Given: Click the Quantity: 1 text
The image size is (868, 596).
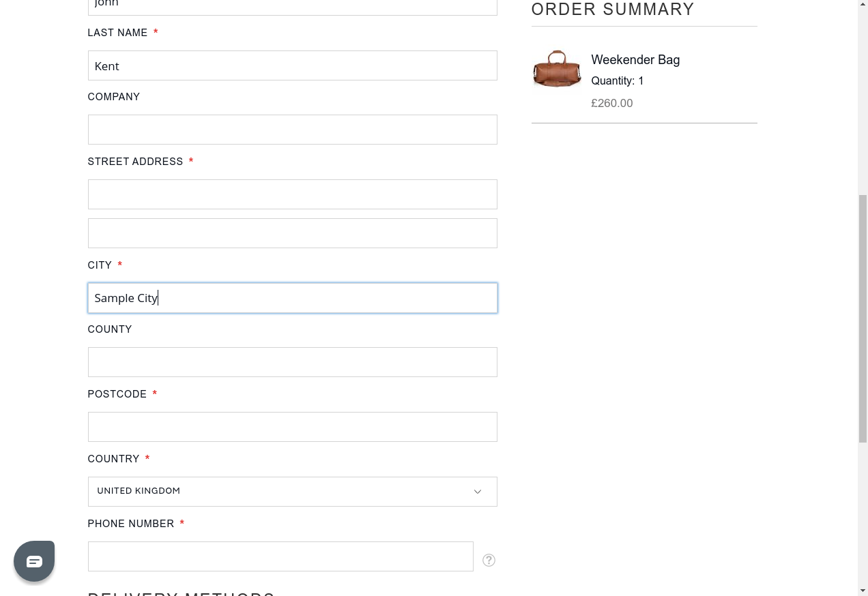Looking at the screenshot, I should tap(617, 81).
